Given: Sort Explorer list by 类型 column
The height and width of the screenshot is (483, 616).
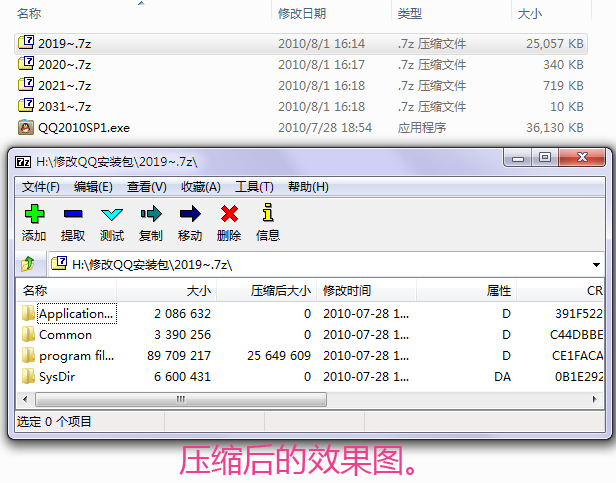Looking at the screenshot, I should (451, 14).
